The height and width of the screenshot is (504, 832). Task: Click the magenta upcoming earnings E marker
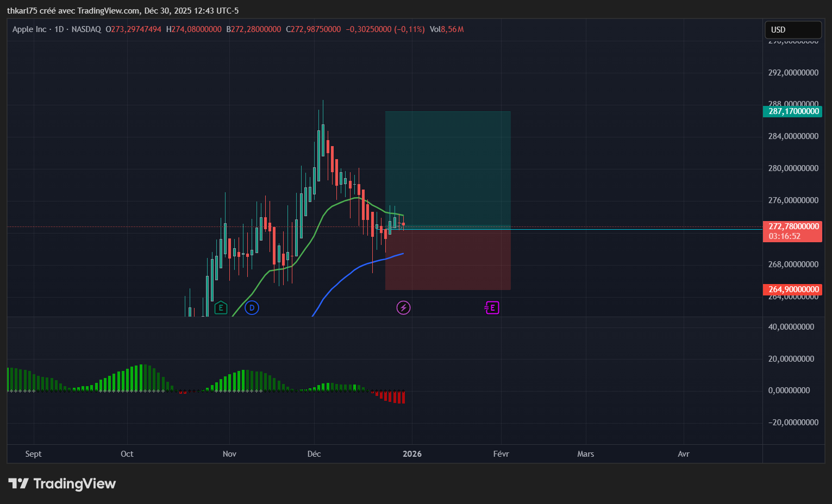coord(492,308)
